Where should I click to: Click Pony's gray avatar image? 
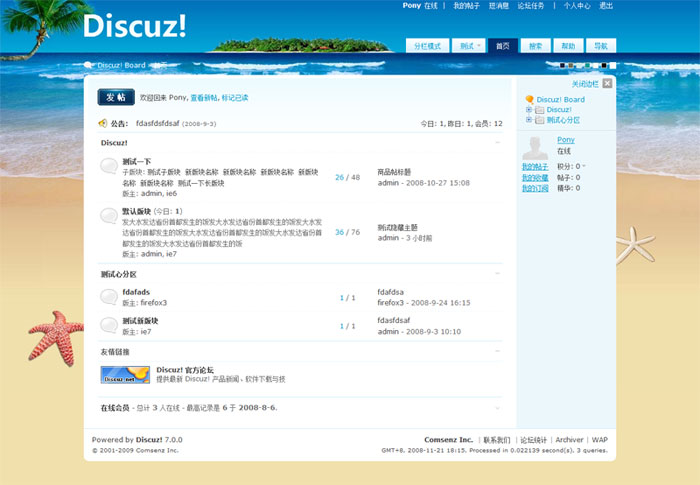535,148
